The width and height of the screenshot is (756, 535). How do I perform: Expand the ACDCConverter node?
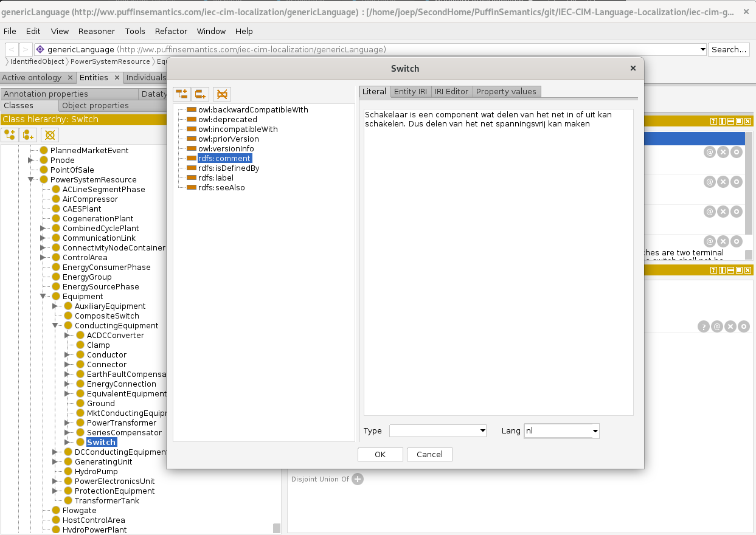(x=68, y=336)
